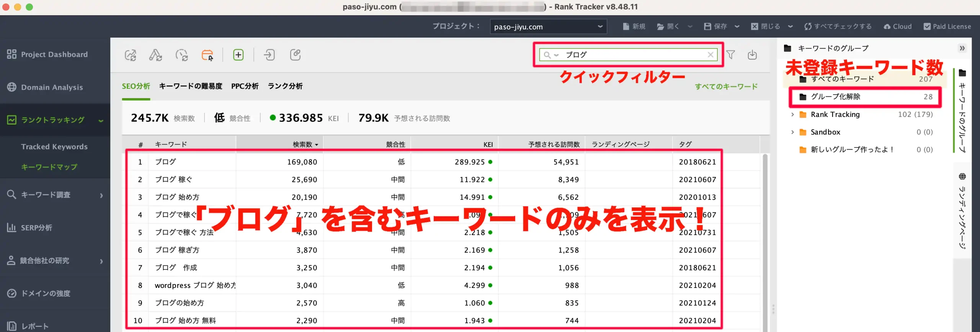
Task: Add keywords with the green plus icon
Action: tap(238, 55)
